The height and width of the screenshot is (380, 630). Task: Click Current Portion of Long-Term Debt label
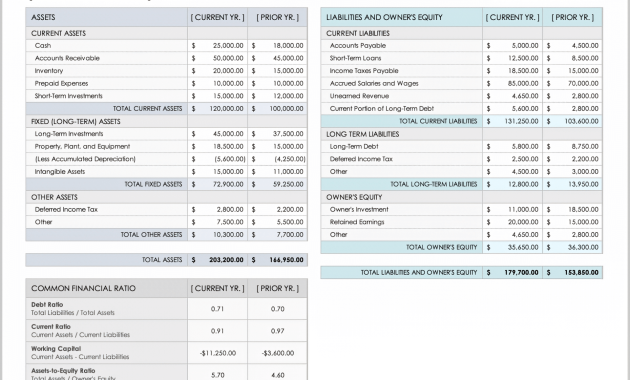coord(381,108)
